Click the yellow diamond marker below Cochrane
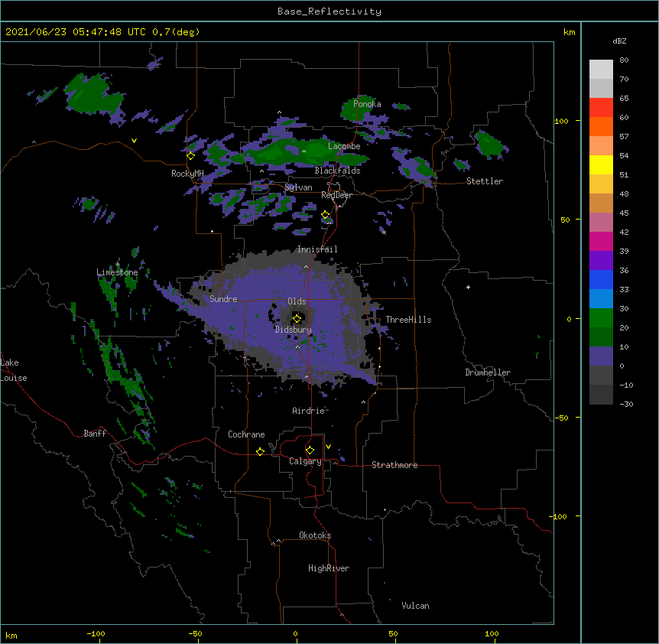This screenshot has height=644, width=659. tap(260, 451)
